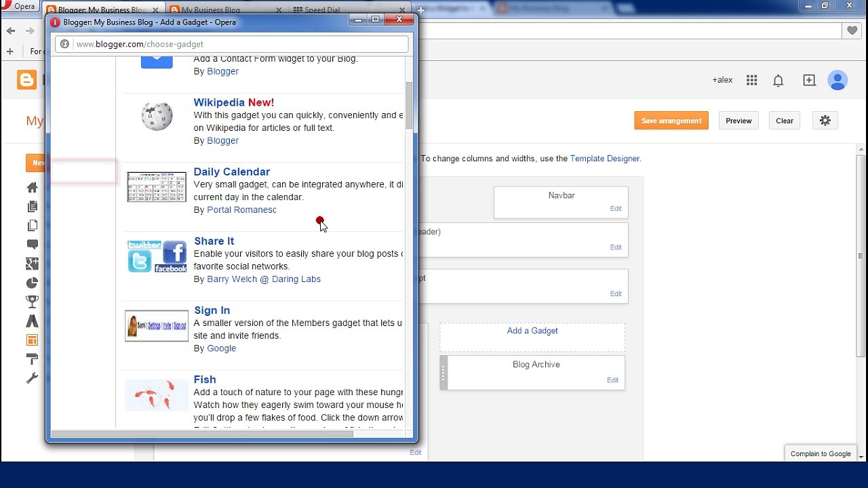The image size is (868, 488).
Task: Close the Speed Dial tab
Action: (402, 10)
